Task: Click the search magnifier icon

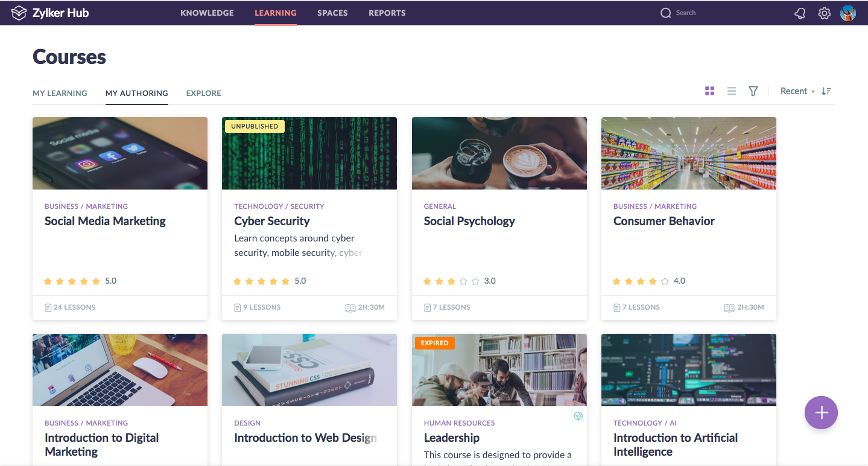Action: pos(666,13)
